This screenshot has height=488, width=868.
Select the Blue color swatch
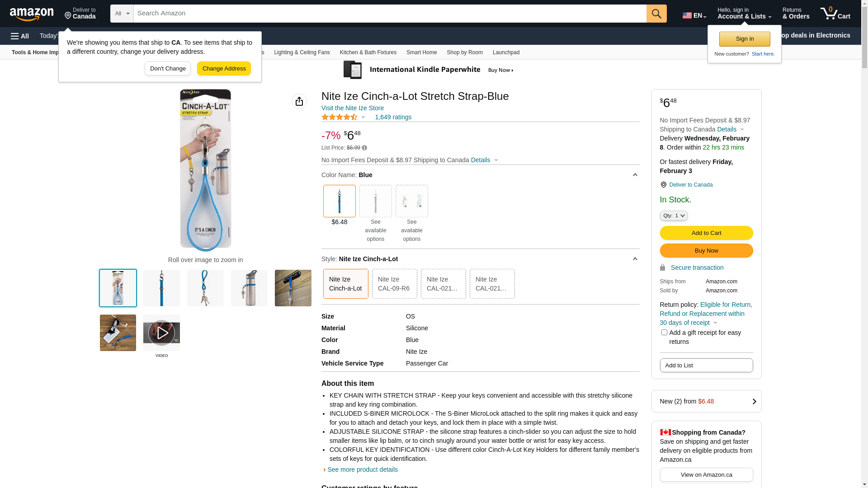[339, 201]
